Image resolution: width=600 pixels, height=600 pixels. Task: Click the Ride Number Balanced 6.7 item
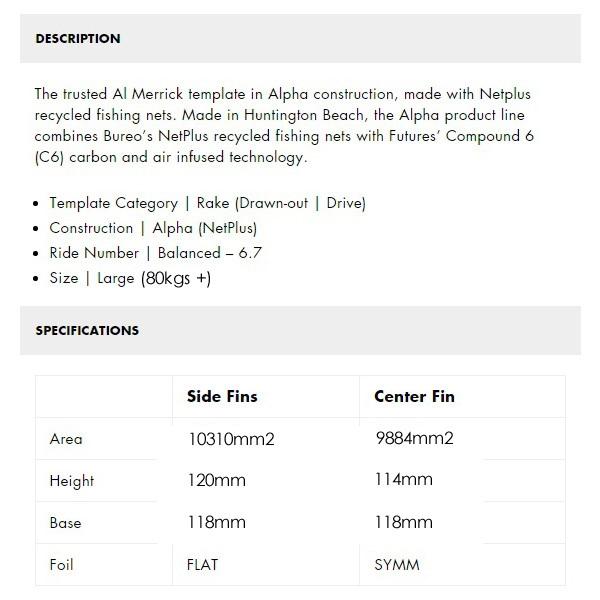coord(155,253)
